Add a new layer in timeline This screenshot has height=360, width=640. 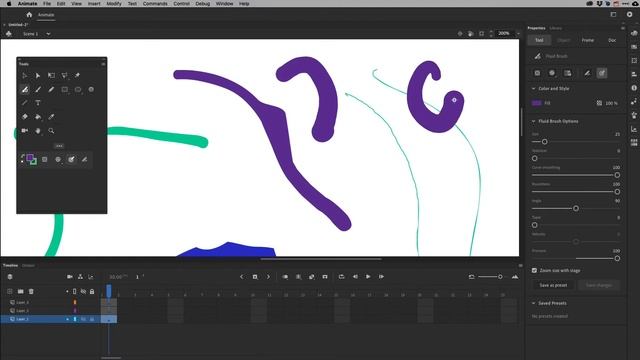point(10,291)
